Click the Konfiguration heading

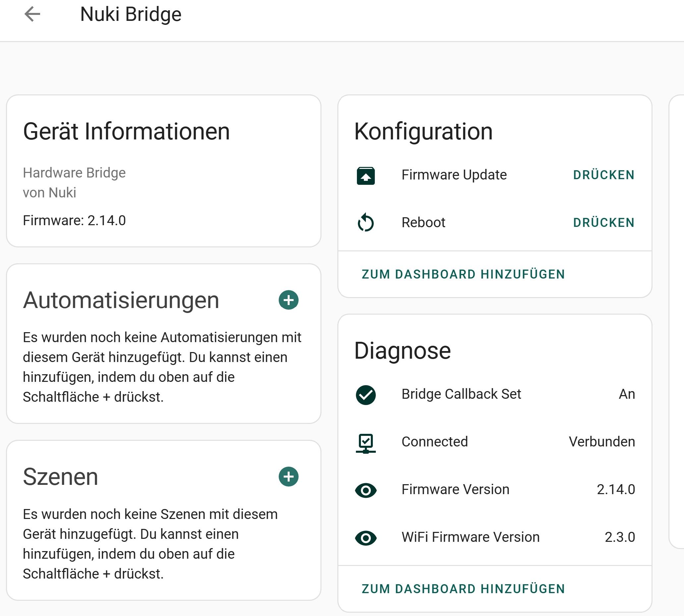coord(423,131)
